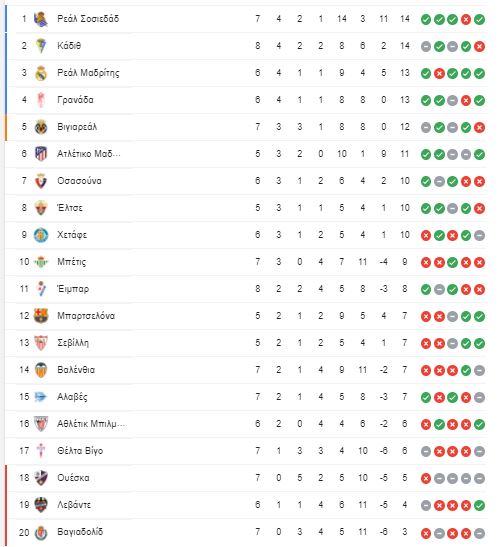Viewport: 501px width, 547px height.
Task: Click Cádiz's first grey draw indicator
Action: pyautogui.click(x=426, y=46)
